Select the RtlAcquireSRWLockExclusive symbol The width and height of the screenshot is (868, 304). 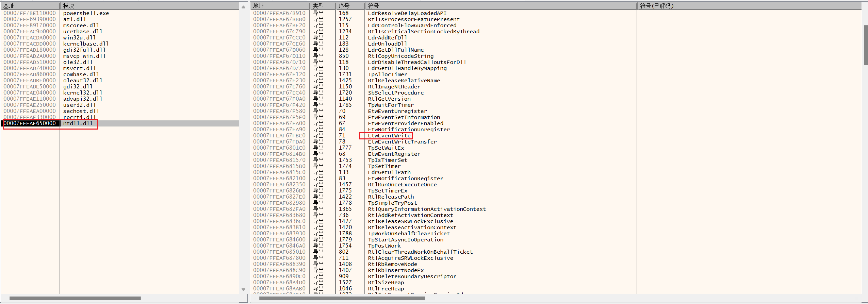(410, 258)
